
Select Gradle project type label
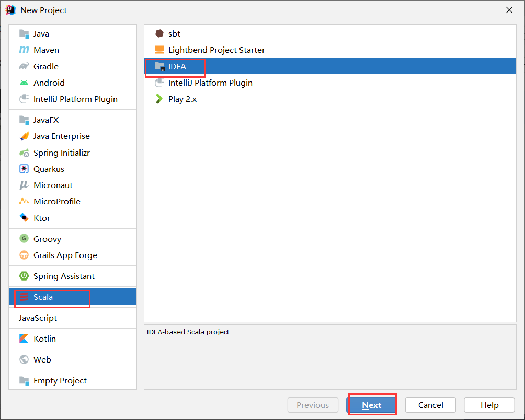(46, 66)
